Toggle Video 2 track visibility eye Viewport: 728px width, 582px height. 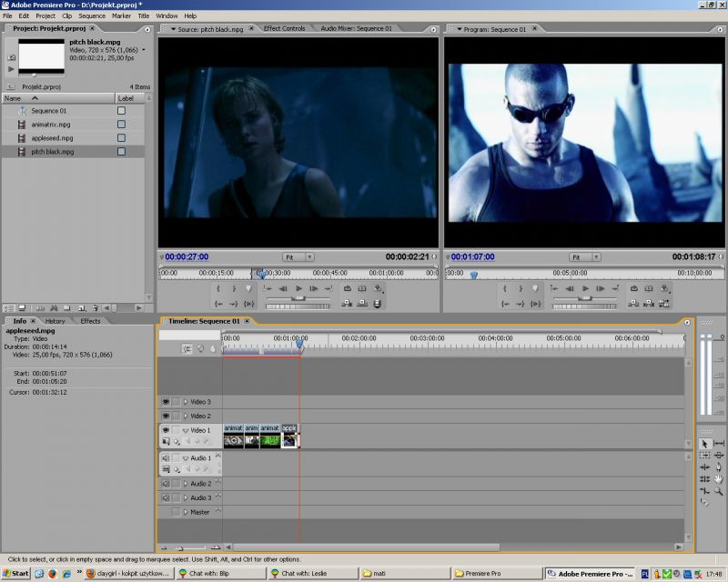166,416
